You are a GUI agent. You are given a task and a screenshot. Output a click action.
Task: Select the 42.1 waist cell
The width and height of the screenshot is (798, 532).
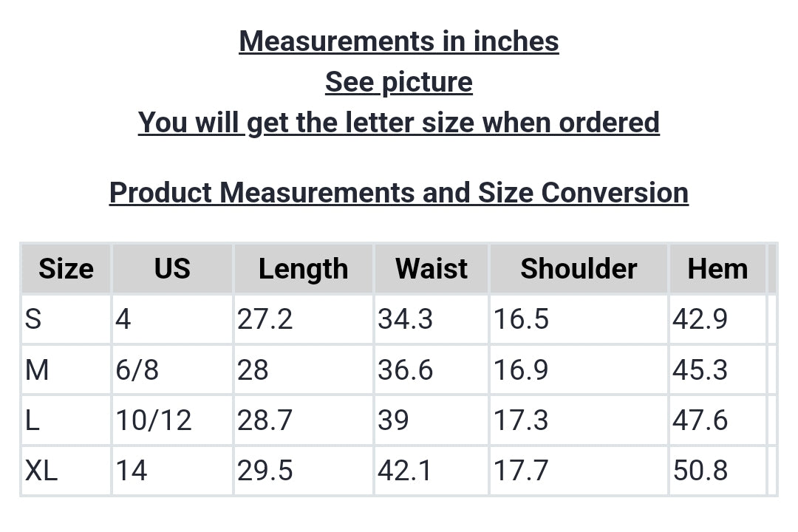(405, 470)
